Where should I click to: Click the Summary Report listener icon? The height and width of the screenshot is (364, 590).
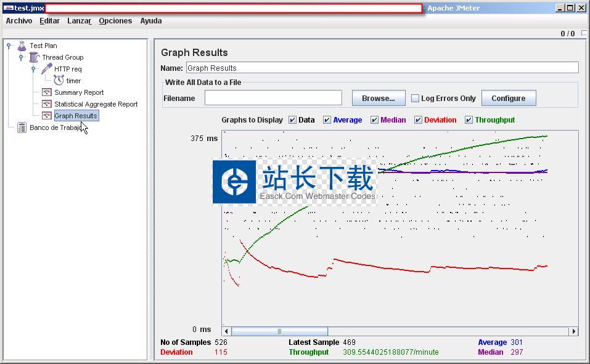pos(46,92)
